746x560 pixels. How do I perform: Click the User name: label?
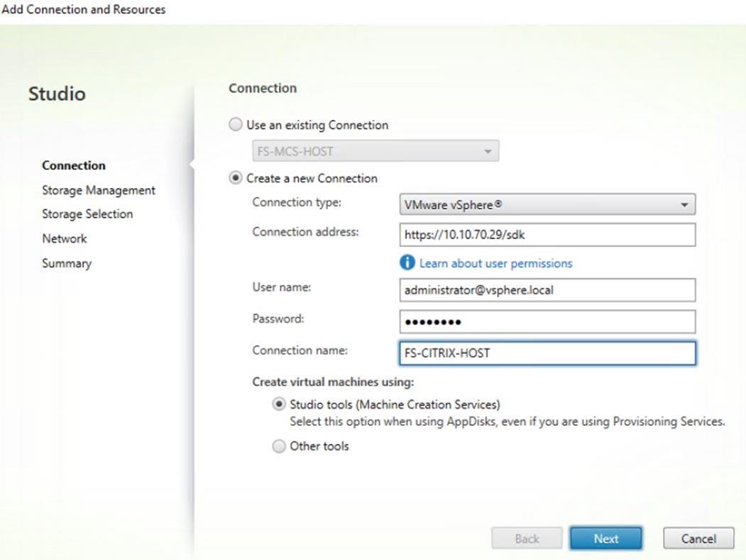point(282,287)
